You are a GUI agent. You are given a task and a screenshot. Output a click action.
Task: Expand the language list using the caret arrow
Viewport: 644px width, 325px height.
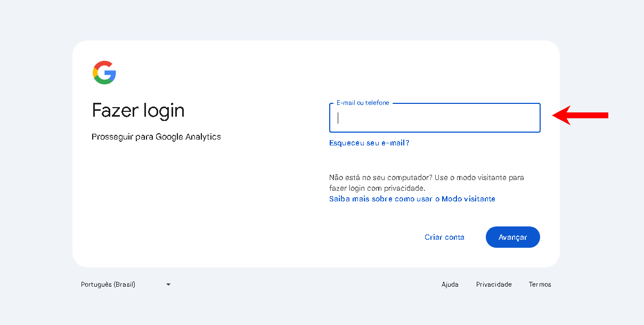tap(168, 285)
